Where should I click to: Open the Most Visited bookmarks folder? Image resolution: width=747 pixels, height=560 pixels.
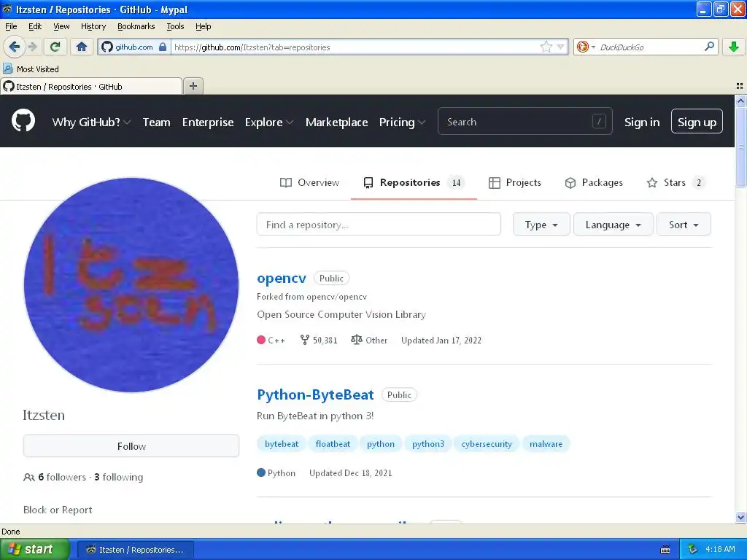click(x=31, y=69)
